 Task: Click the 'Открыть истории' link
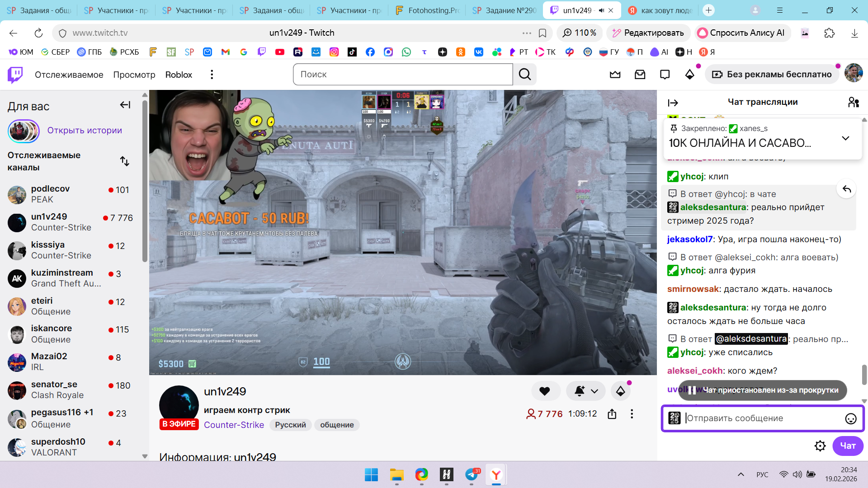(x=85, y=131)
